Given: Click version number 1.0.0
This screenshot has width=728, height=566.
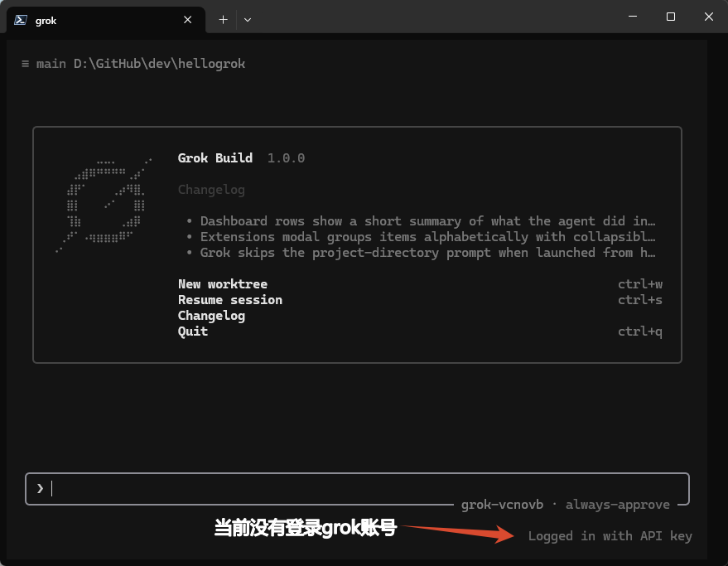Looking at the screenshot, I should click(286, 158).
